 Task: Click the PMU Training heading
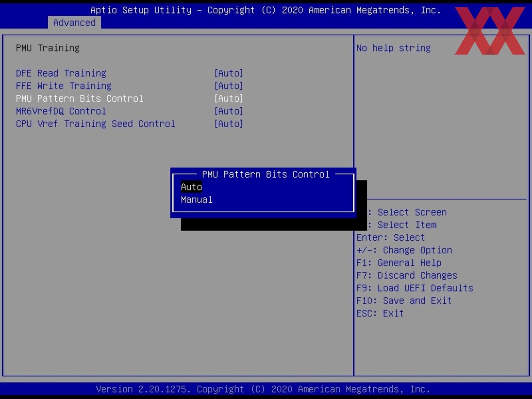coord(48,48)
